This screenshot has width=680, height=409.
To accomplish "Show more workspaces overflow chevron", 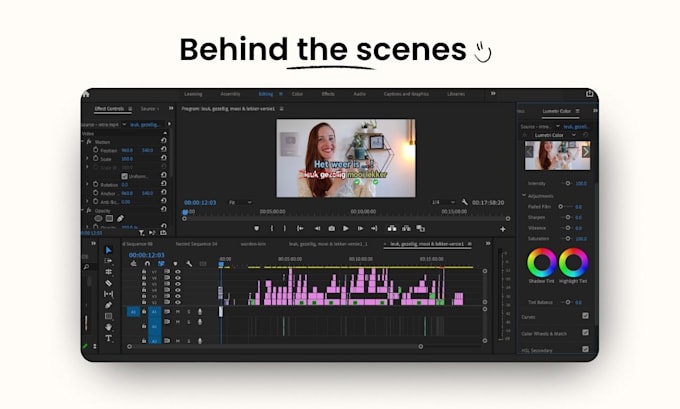I will point(493,93).
